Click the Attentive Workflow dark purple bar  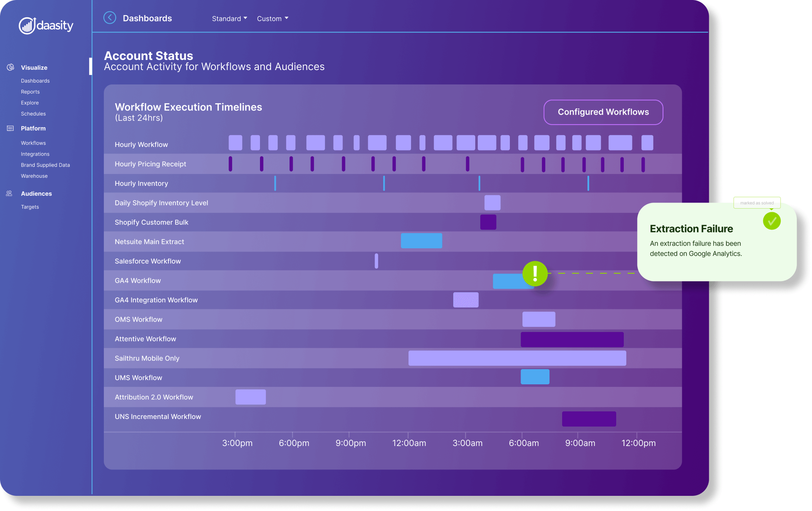click(x=572, y=340)
